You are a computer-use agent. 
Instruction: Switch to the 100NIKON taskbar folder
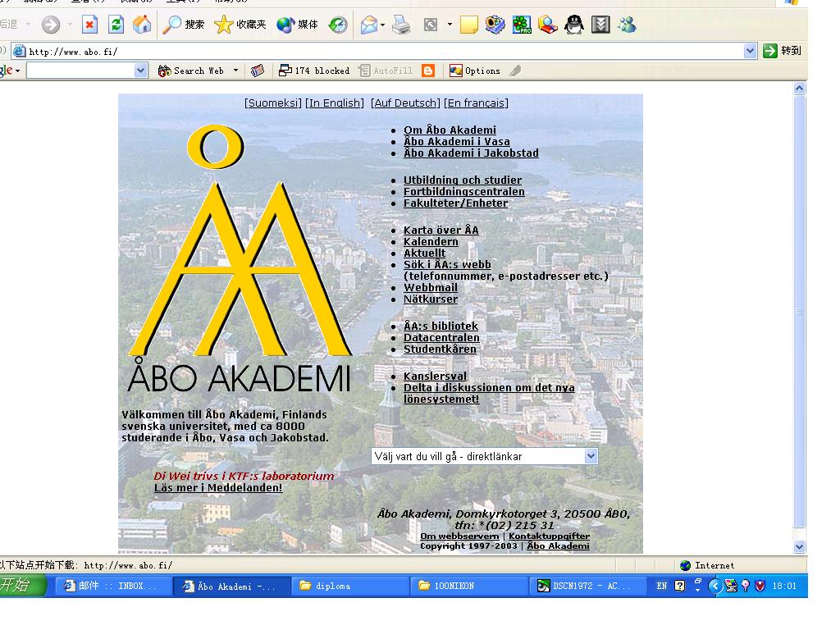[468, 586]
